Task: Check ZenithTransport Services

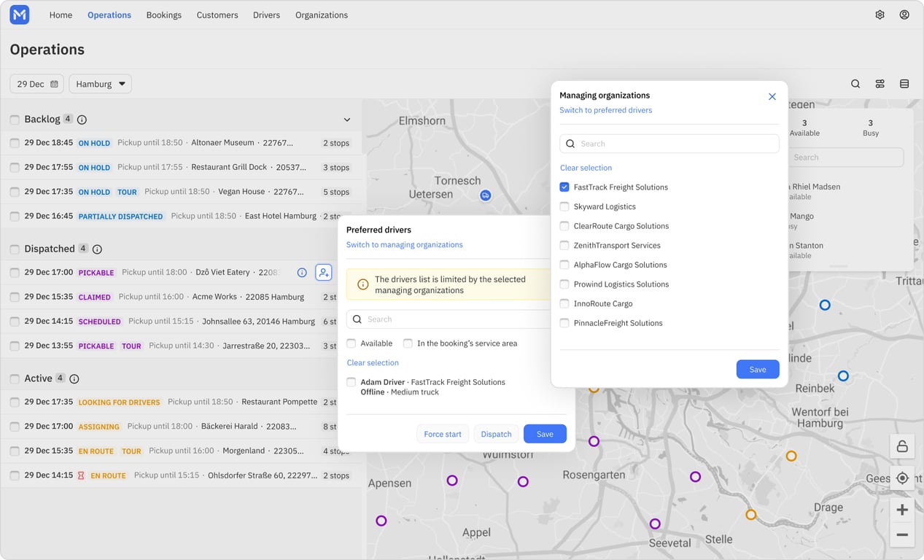Action: pos(564,246)
